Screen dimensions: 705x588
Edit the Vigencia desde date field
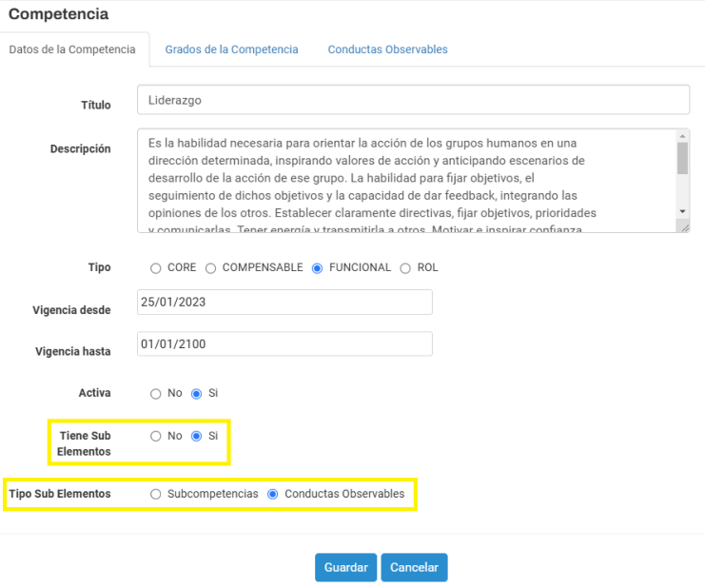point(284,303)
